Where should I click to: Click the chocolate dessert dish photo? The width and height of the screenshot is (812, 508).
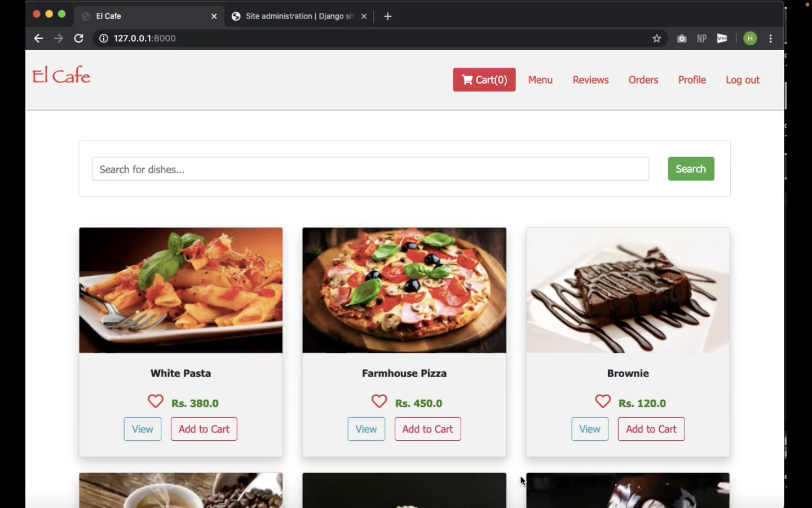(x=628, y=491)
